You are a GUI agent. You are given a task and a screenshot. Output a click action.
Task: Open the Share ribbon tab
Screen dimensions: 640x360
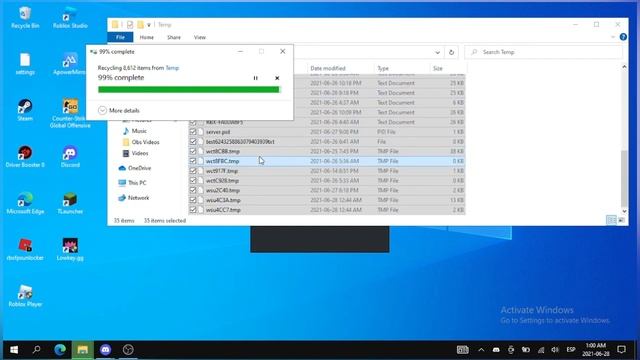[x=174, y=37]
